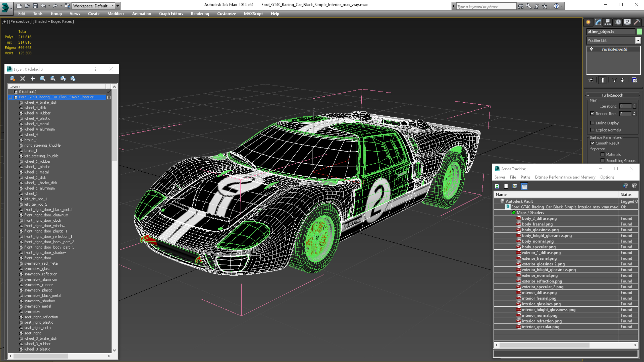Toggle the Ford_GT40 layer's current-layer box
The width and height of the screenshot is (644, 362).
point(109,97)
